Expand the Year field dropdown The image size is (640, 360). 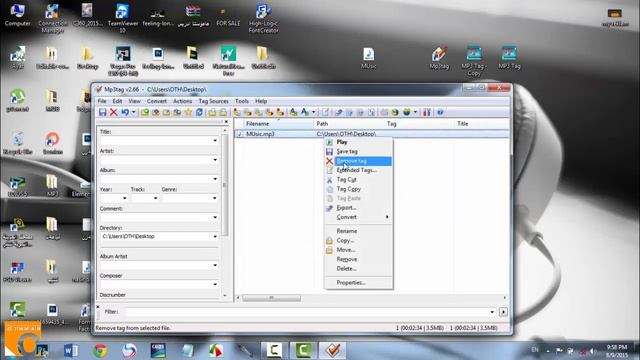click(x=124, y=198)
